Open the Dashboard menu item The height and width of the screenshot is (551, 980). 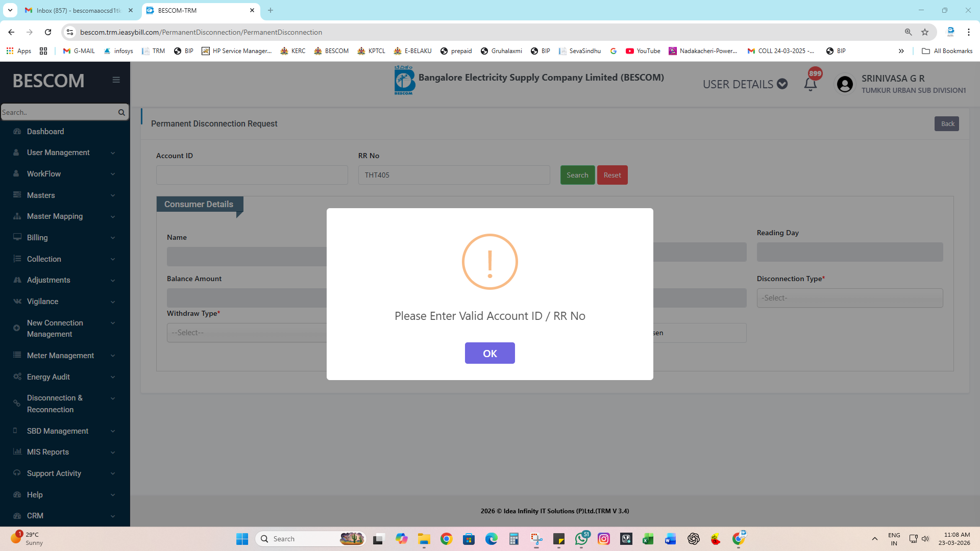point(45,132)
